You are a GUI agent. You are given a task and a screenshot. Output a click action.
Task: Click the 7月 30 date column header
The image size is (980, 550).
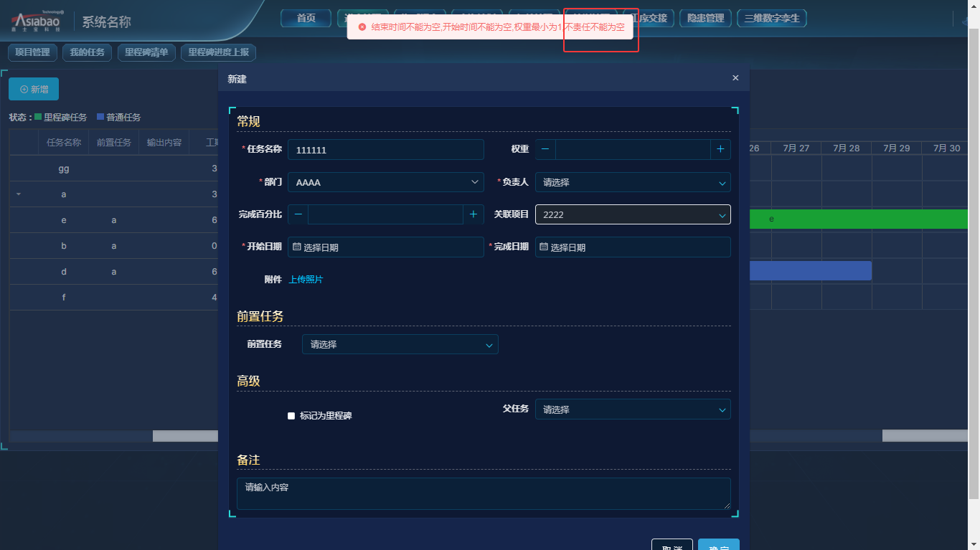click(x=947, y=148)
